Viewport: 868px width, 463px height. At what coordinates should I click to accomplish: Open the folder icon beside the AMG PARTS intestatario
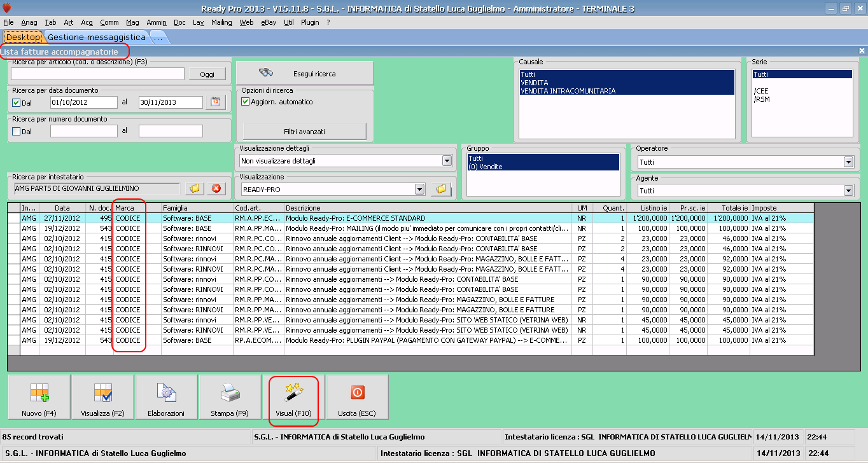195,188
